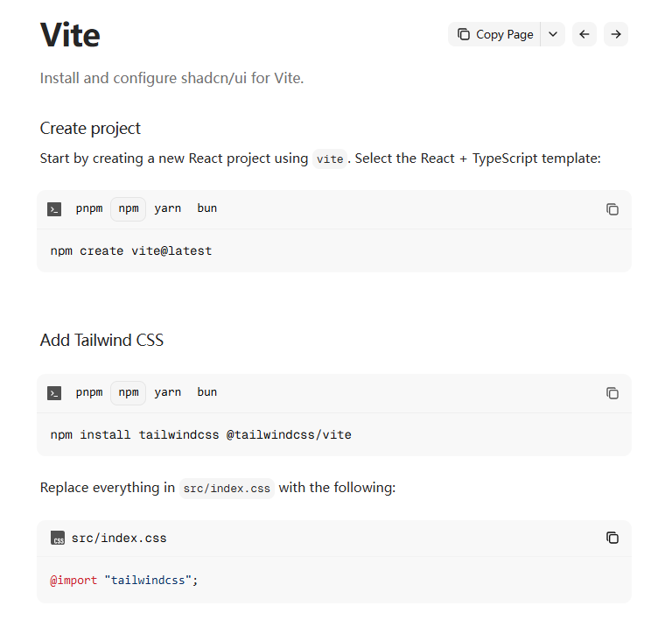Viewport: 672px width, 634px height.
Task: Click the Create project heading
Action: click(x=90, y=129)
